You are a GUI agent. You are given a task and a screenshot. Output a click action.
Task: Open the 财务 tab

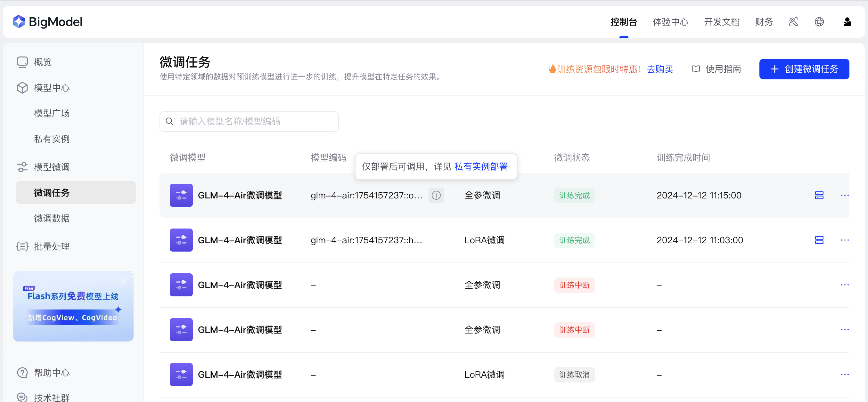click(764, 22)
